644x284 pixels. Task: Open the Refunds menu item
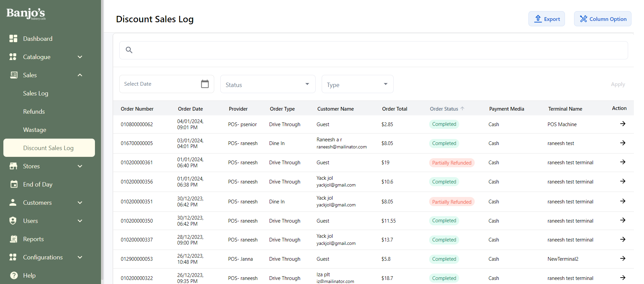[x=34, y=112]
